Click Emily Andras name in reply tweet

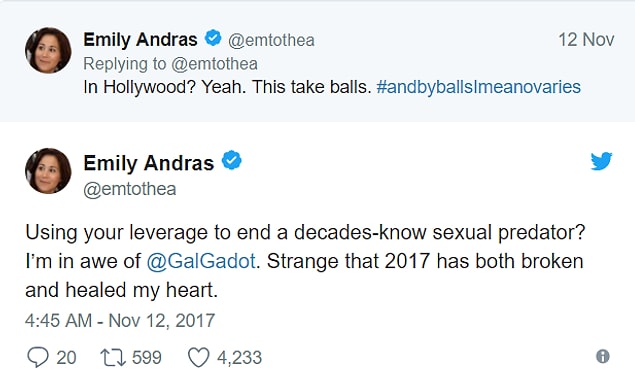tap(140, 40)
